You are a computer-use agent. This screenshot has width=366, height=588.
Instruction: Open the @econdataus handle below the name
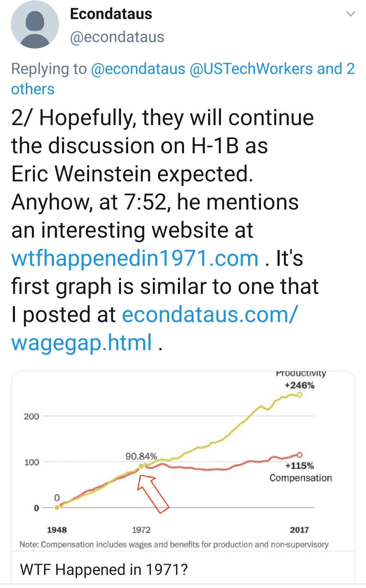(117, 37)
